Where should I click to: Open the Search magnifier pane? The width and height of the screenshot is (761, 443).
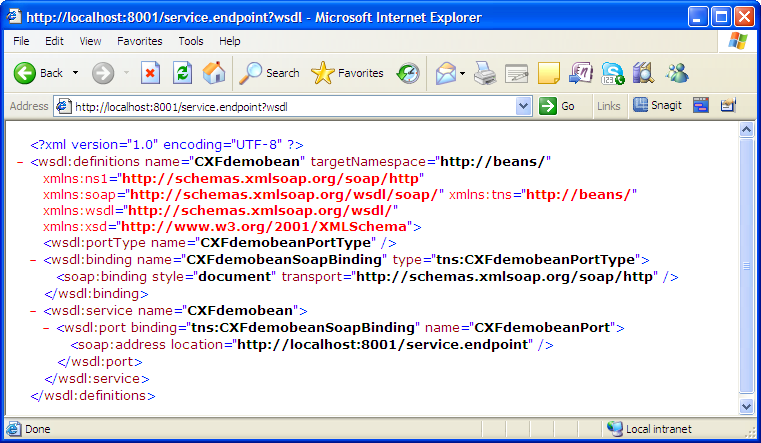point(269,73)
